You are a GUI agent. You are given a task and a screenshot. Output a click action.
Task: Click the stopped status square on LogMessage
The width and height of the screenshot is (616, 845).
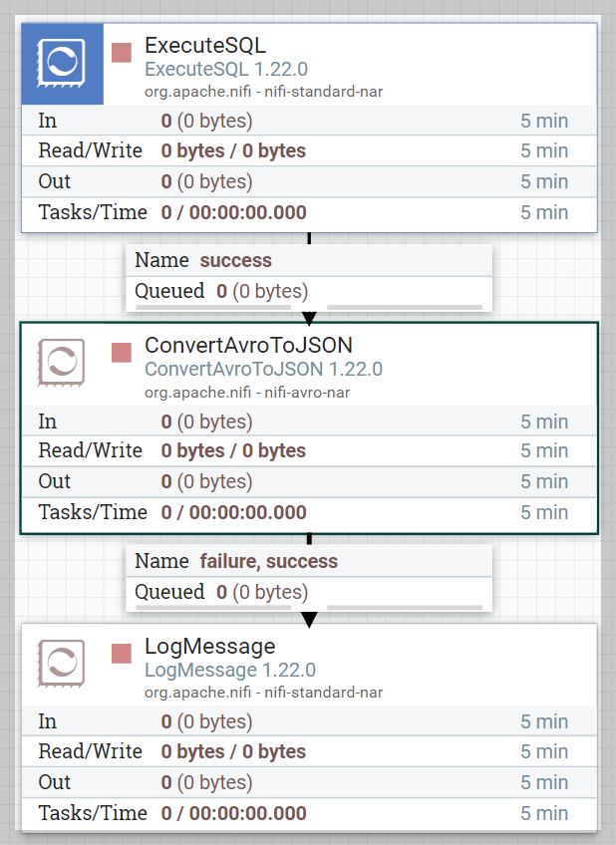pyautogui.click(x=122, y=654)
